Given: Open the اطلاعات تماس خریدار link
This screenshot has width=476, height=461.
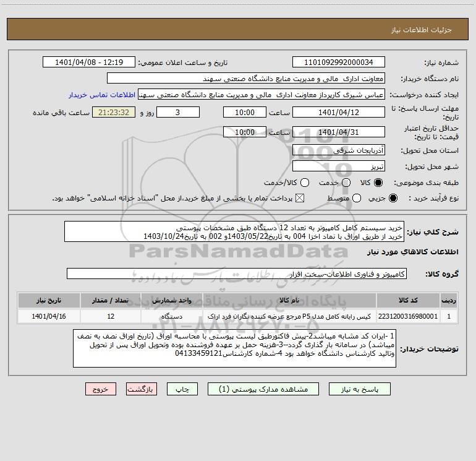Looking at the screenshot, I should (x=102, y=95).
